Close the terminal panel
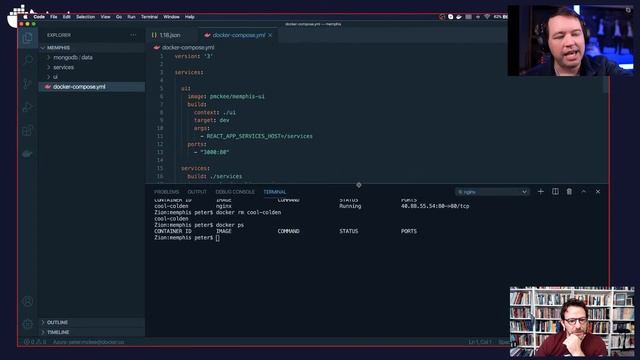 (598, 191)
